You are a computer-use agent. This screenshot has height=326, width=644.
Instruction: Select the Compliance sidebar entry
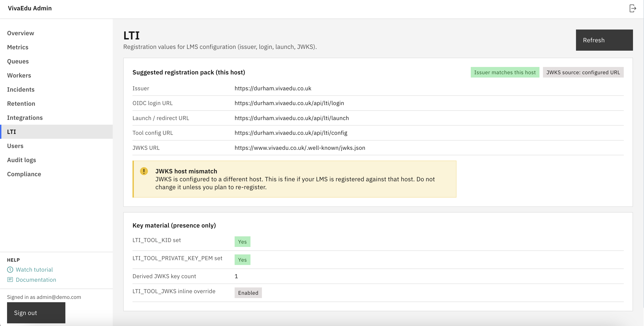(x=24, y=174)
